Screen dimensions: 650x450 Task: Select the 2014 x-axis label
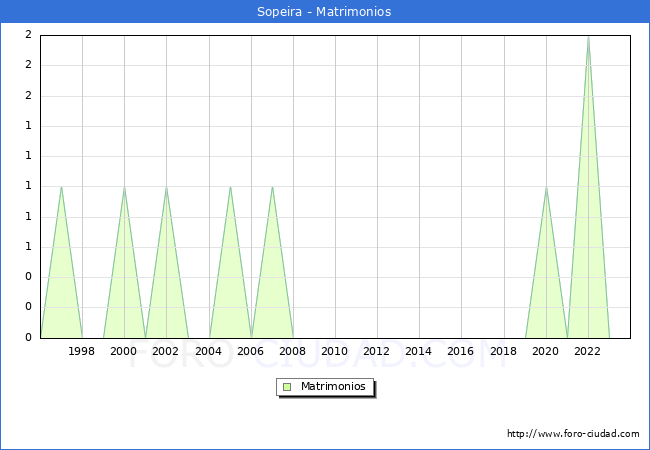[419, 351]
